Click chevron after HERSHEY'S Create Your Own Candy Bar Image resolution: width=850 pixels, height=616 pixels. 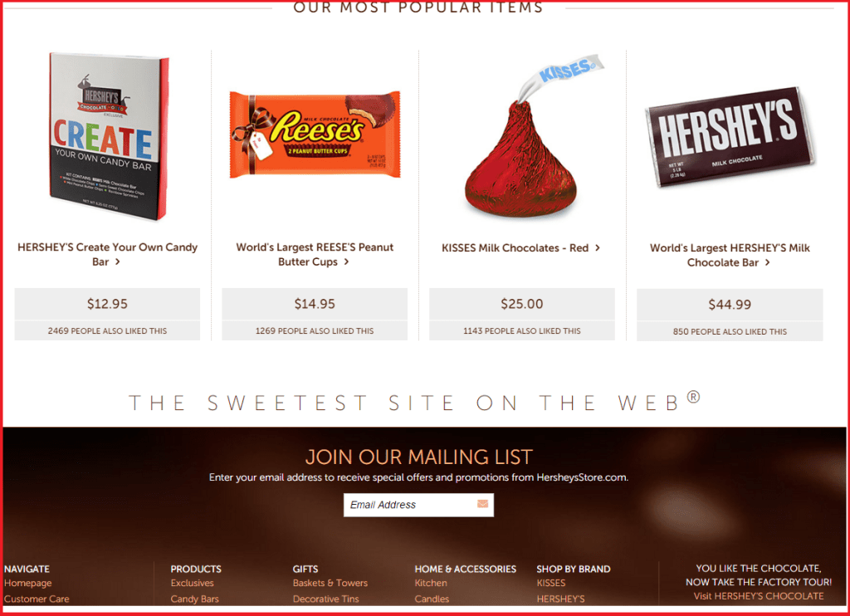(x=118, y=262)
